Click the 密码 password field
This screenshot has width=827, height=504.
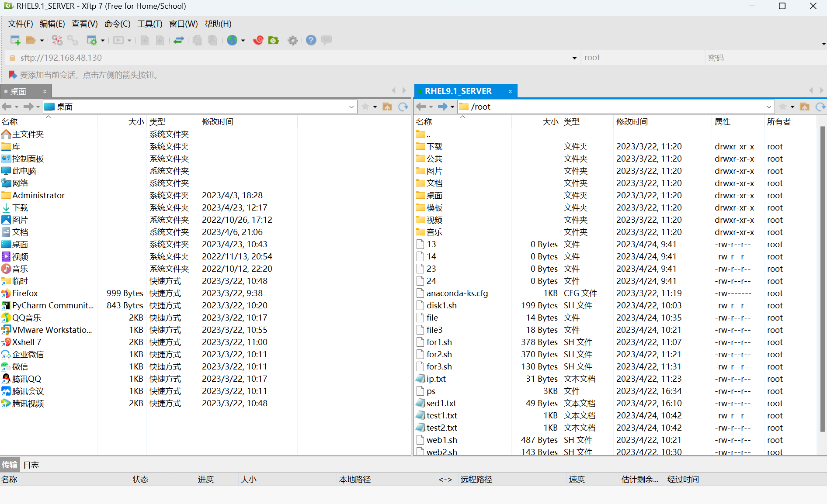pos(766,58)
